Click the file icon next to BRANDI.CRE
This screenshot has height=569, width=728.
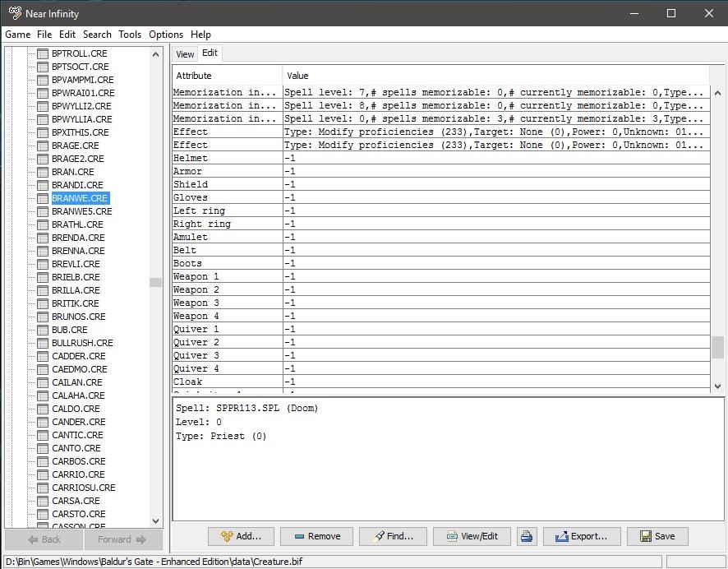point(43,185)
